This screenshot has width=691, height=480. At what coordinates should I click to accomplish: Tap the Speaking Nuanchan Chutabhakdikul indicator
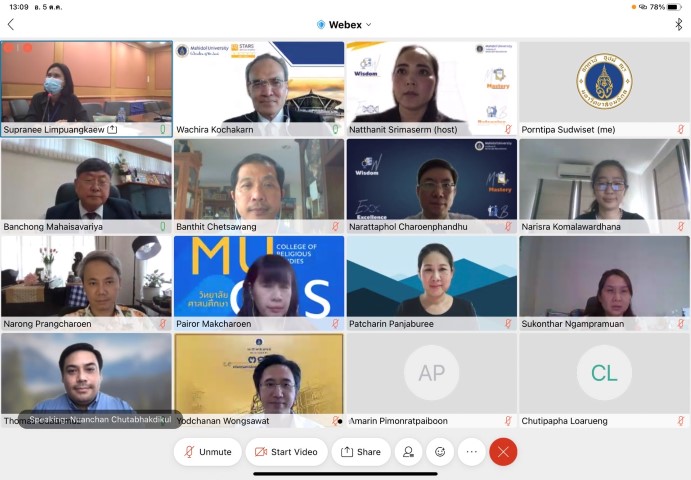point(100,421)
